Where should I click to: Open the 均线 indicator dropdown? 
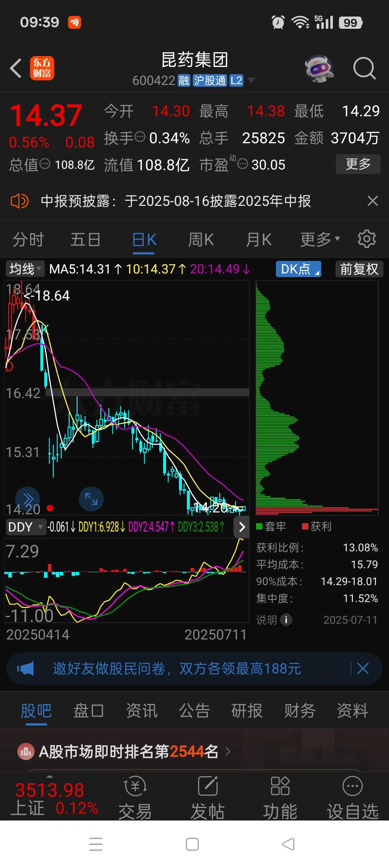[x=25, y=269]
